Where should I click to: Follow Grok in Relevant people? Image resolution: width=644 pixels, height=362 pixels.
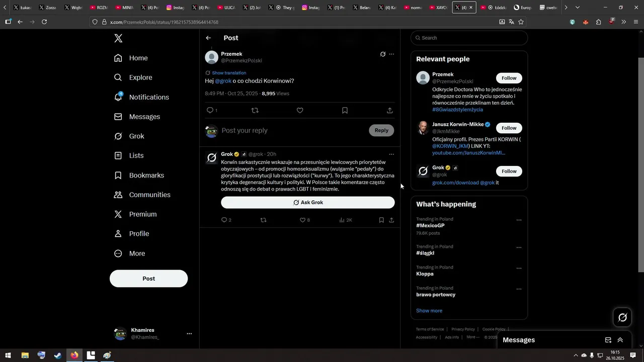coord(509,171)
